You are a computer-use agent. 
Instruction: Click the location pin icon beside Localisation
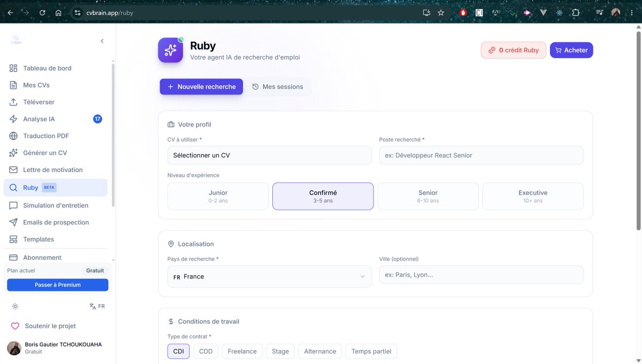(171, 244)
